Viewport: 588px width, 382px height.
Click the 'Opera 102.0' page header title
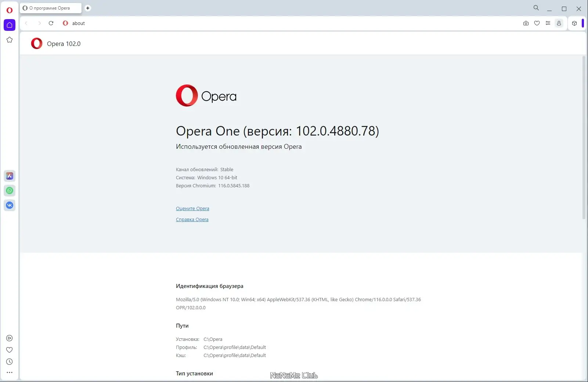click(64, 44)
